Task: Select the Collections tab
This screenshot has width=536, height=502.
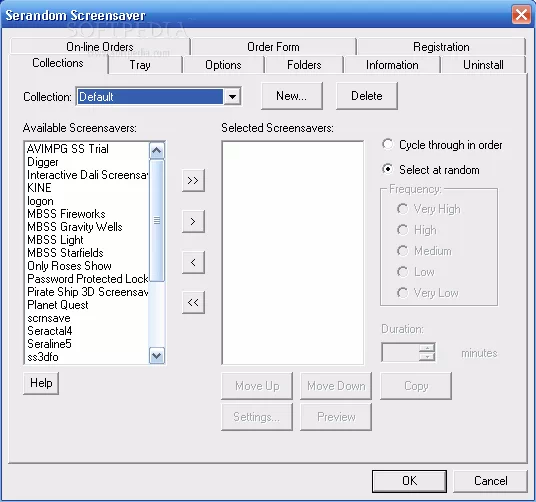Action: 58,63
